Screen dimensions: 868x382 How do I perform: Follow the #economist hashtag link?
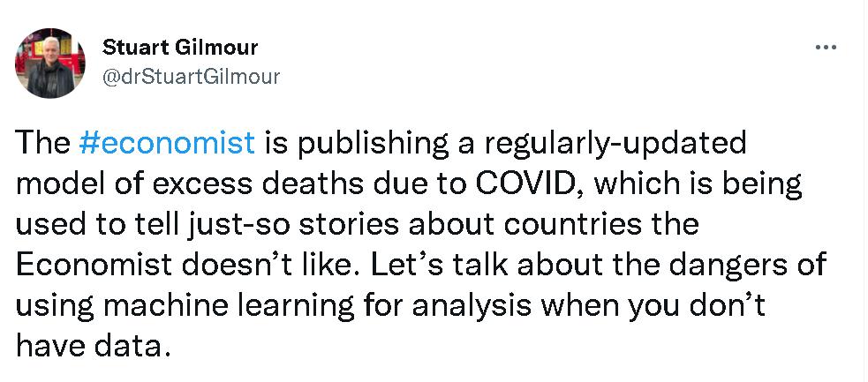[167, 143]
